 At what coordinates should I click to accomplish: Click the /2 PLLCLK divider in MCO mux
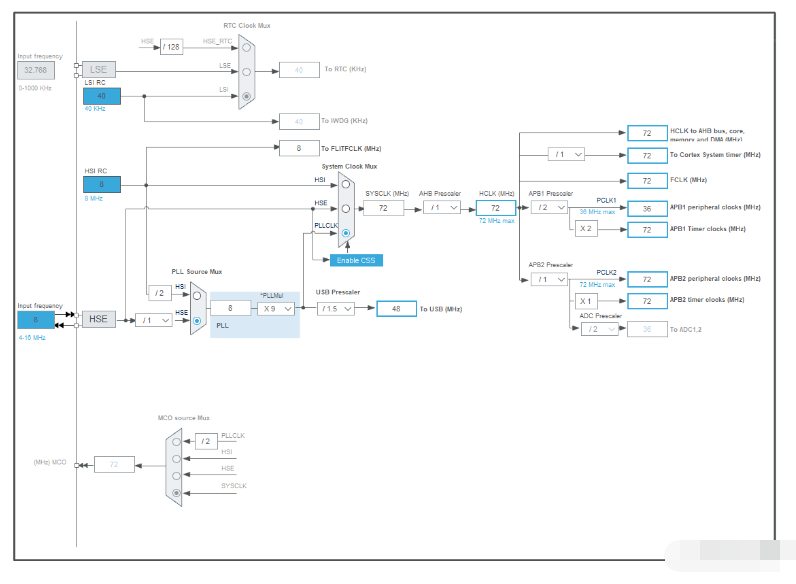click(x=206, y=441)
